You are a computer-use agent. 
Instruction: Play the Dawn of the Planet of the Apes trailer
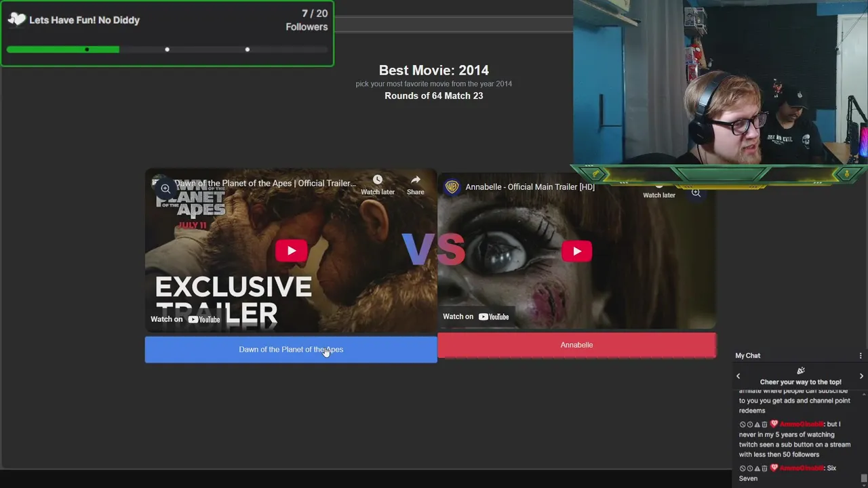pyautogui.click(x=291, y=251)
